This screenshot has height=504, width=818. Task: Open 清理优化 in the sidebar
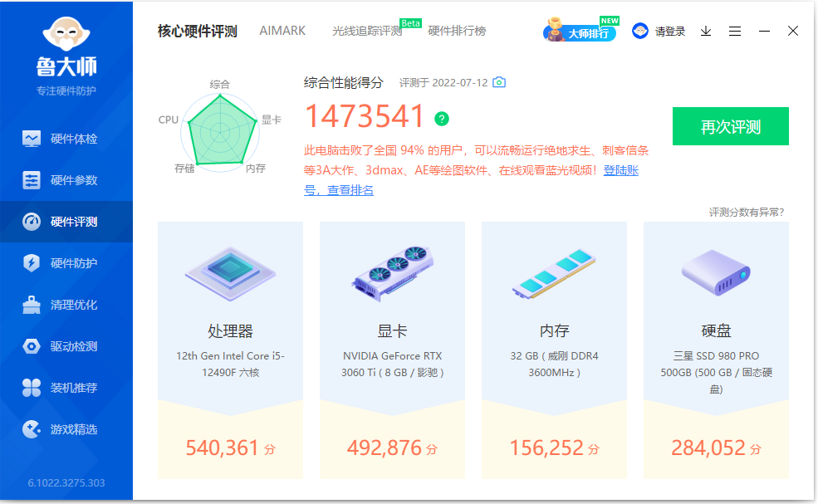coord(66,305)
